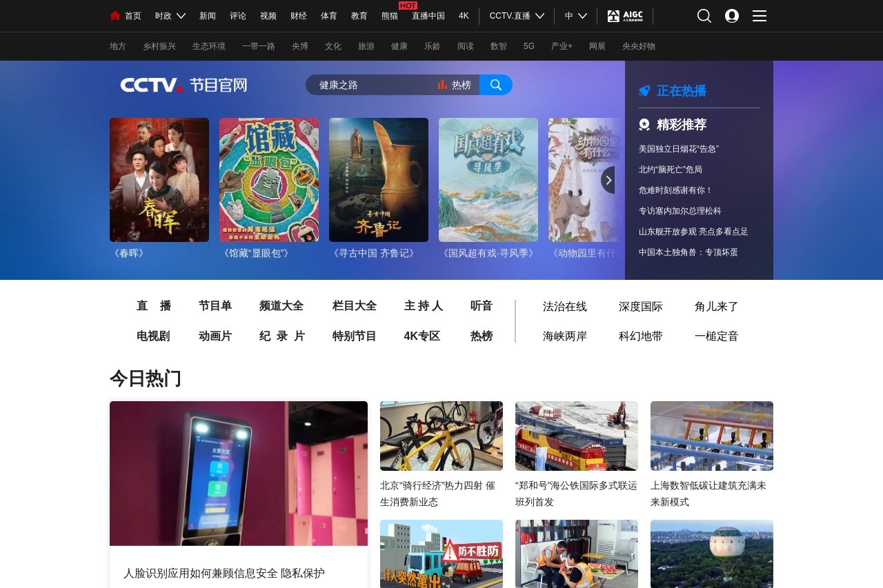Screen dimensions: 883x588
Task: Click the 纪录片 category button
Action: coord(282,336)
